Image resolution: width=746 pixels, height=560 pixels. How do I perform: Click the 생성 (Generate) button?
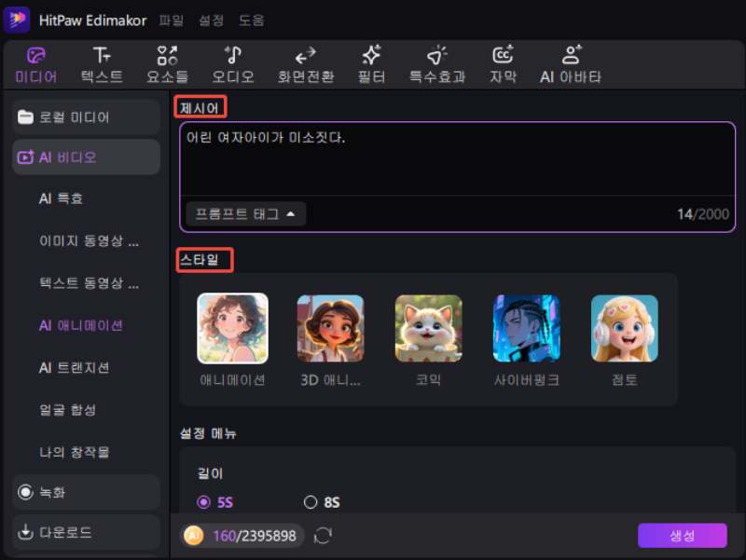pyautogui.click(x=684, y=535)
